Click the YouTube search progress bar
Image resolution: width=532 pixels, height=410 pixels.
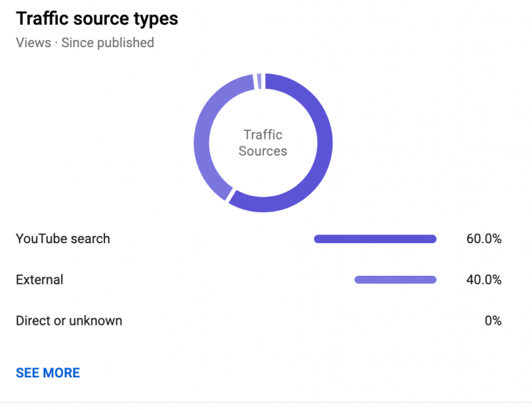coord(375,239)
